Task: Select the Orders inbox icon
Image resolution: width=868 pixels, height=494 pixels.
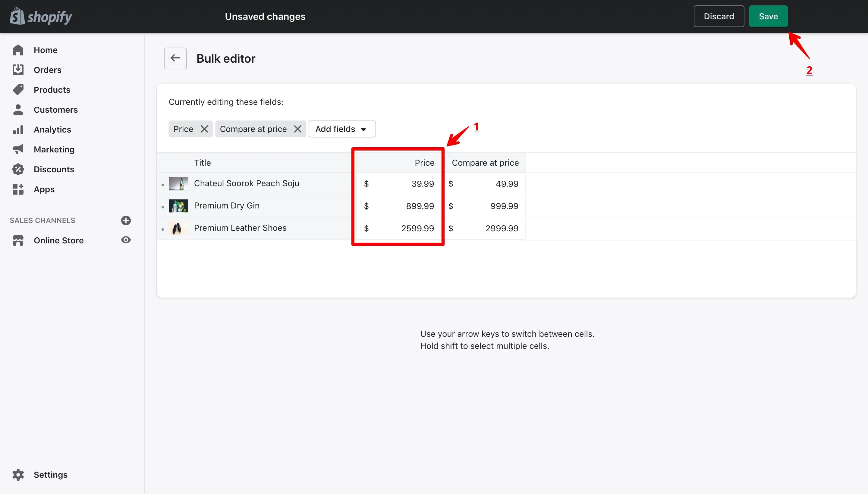Action: [18, 70]
